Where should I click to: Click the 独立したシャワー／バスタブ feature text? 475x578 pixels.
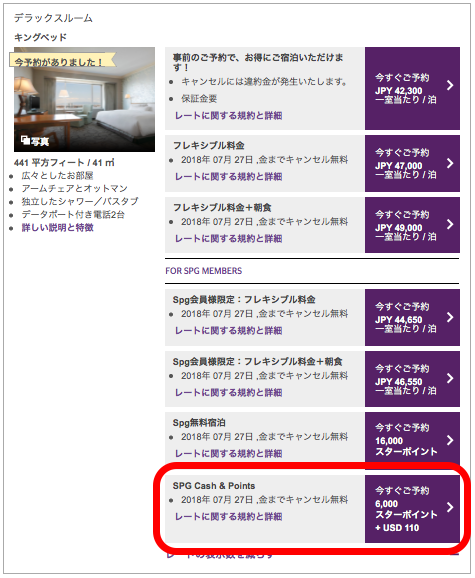tap(80, 202)
